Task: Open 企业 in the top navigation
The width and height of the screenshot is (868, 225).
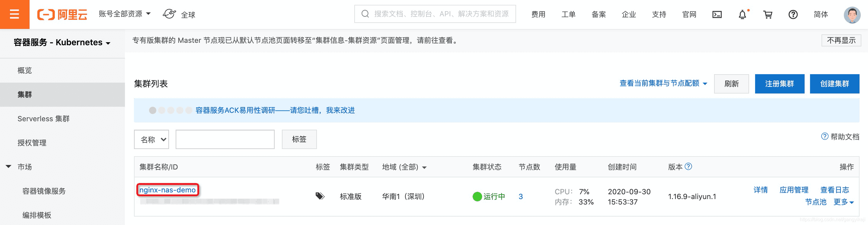Action: point(628,14)
